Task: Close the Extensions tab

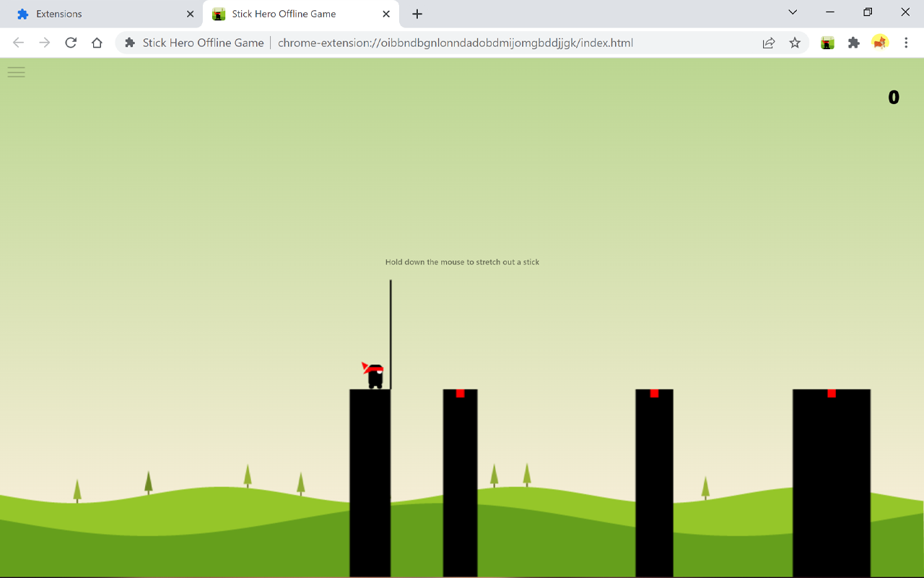Action: [190, 14]
